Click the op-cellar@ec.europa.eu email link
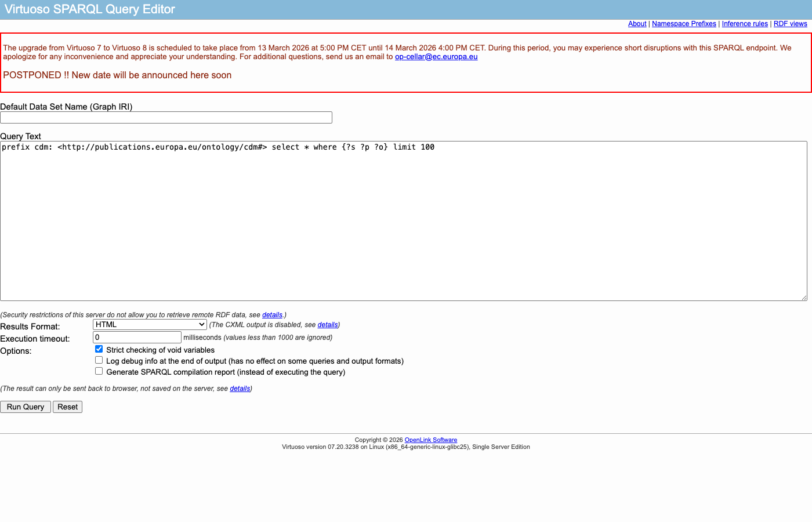The image size is (812, 522). click(436, 57)
